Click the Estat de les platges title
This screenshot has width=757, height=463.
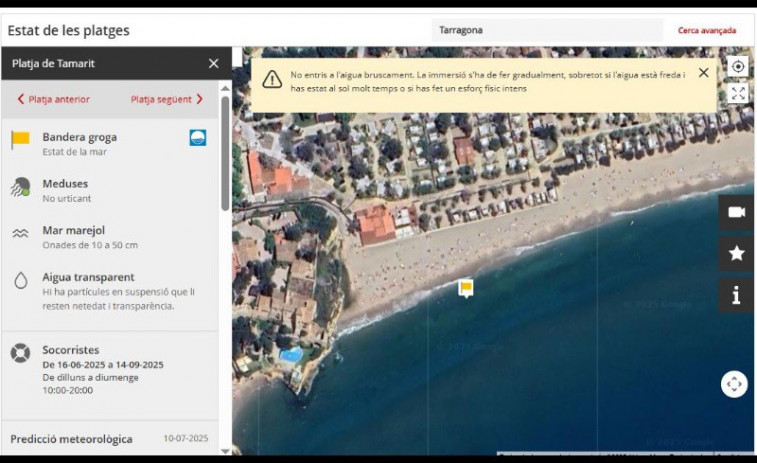tap(69, 30)
